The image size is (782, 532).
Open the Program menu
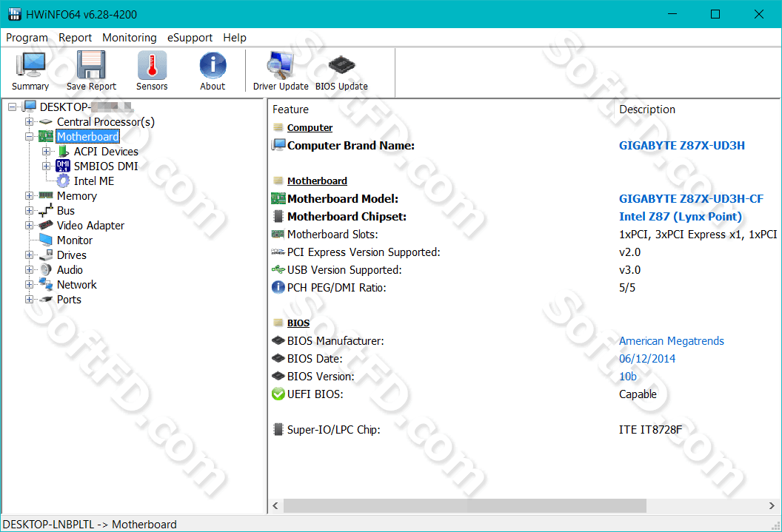27,38
